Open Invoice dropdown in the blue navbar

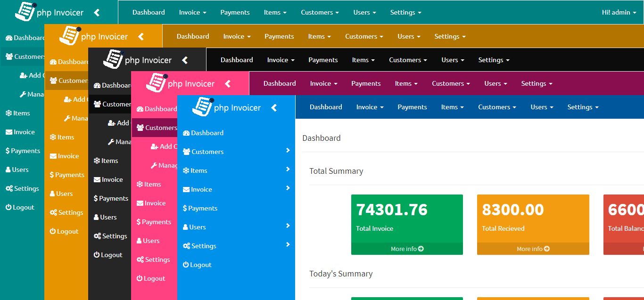pyautogui.click(x=370, y=107)
